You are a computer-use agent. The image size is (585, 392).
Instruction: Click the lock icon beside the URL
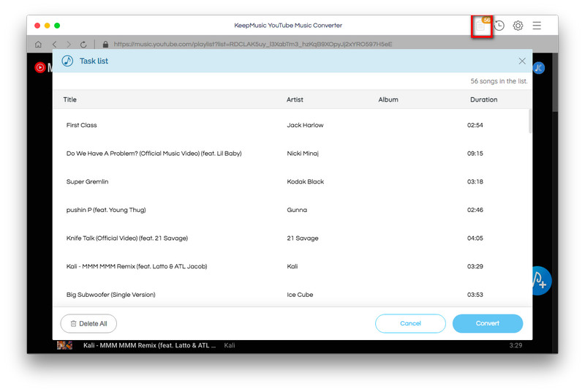pyautogui.click(x=105, y=45)
